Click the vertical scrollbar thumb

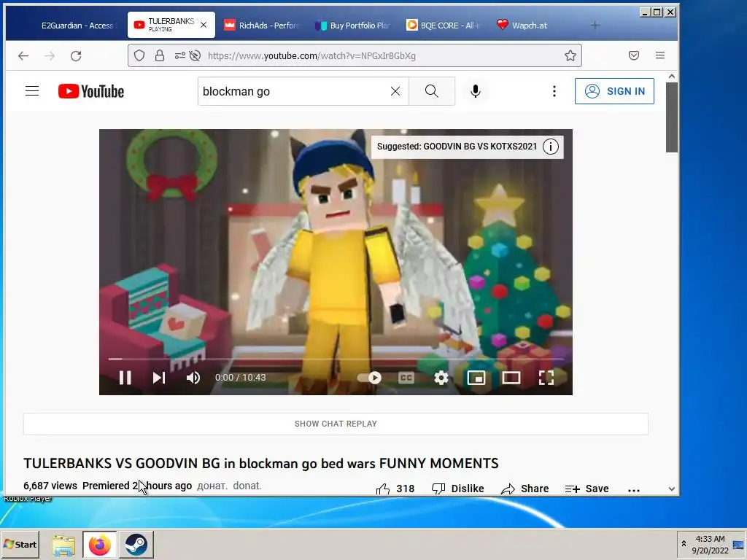click(672, 117)
